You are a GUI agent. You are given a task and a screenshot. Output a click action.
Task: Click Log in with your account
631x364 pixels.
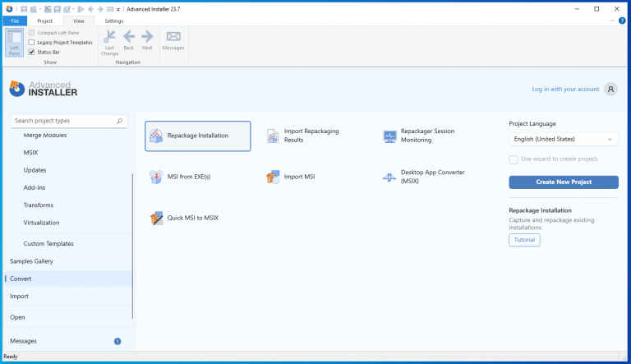565,89
